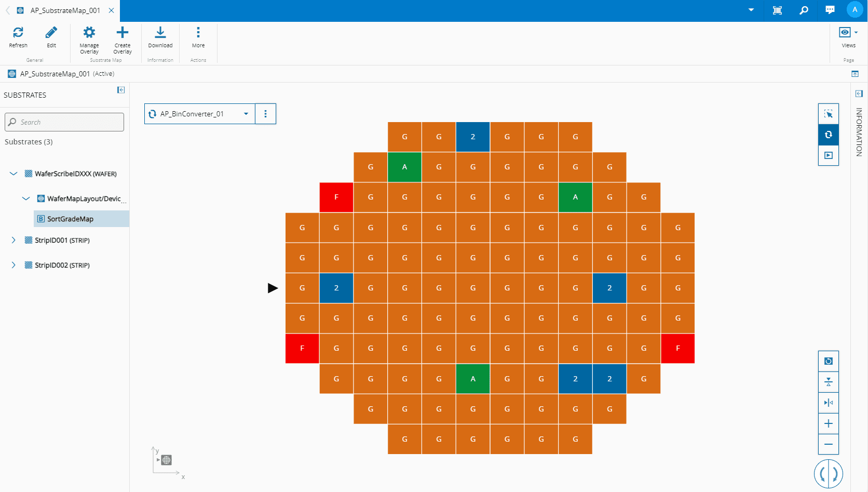The width and height of the screenshot is (868, 492).
Task: Click the back chevron beside the tab
Action: (8, 10)
